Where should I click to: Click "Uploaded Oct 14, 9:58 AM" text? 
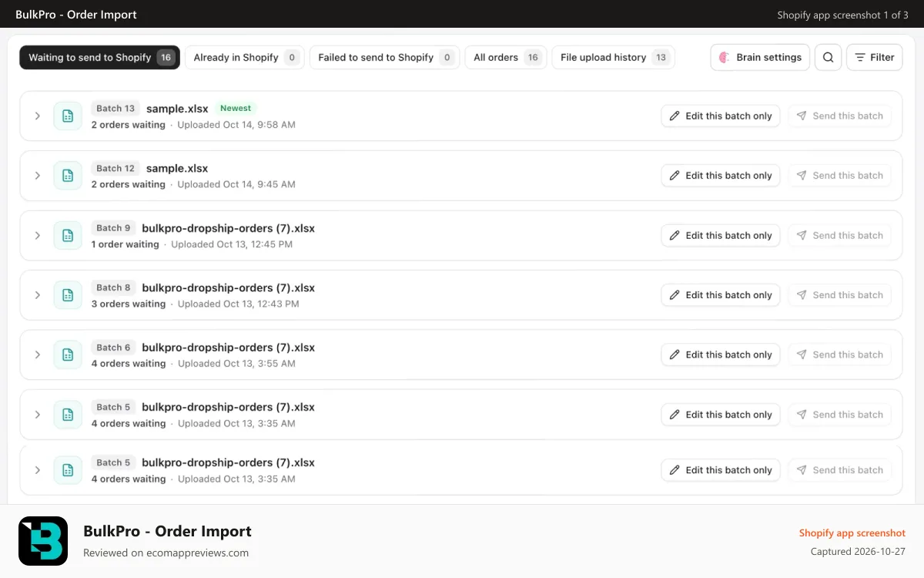(x=236, y=125)
